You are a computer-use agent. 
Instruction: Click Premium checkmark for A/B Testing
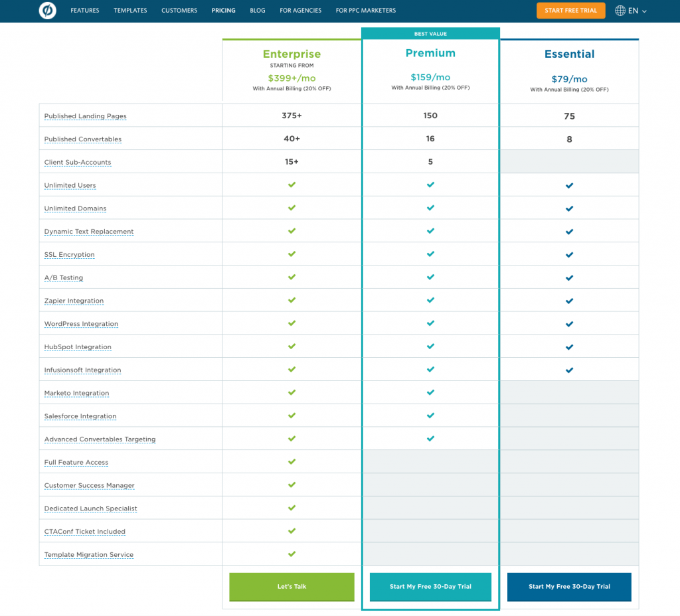430,277
